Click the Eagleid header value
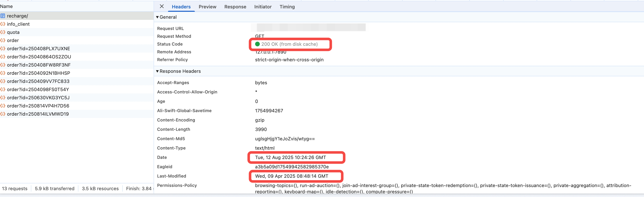The height and width of the screenshot is (197, 644). pyautogui.click(x=292, y=167)
